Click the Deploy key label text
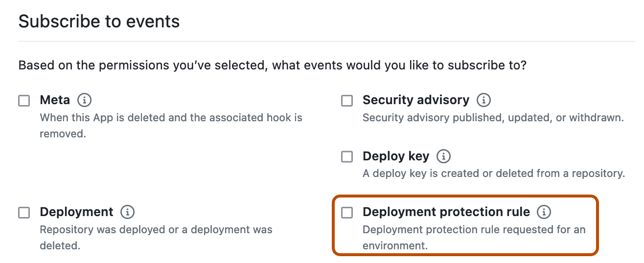The height and width of the screenshot is (263, 644). coord(395,156)
